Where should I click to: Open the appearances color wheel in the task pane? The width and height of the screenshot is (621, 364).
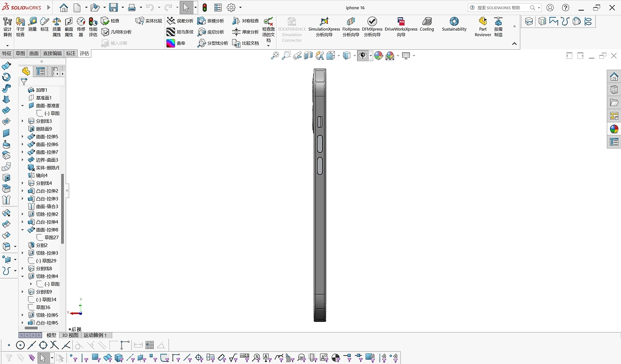pos(614,129)
